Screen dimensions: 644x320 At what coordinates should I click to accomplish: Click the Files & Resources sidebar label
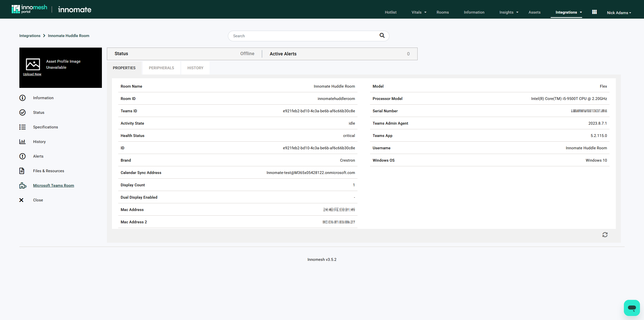tap(49, 171)
